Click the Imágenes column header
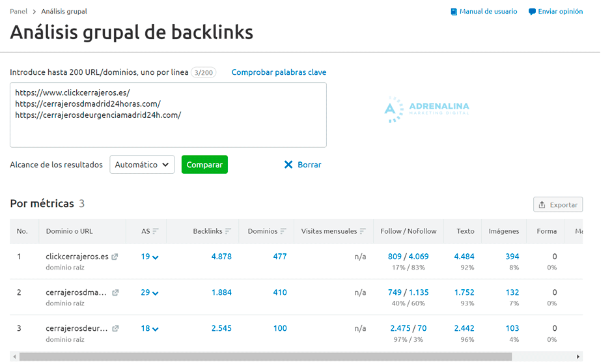This screenshot has height=364, width=612. pos(504,231)
